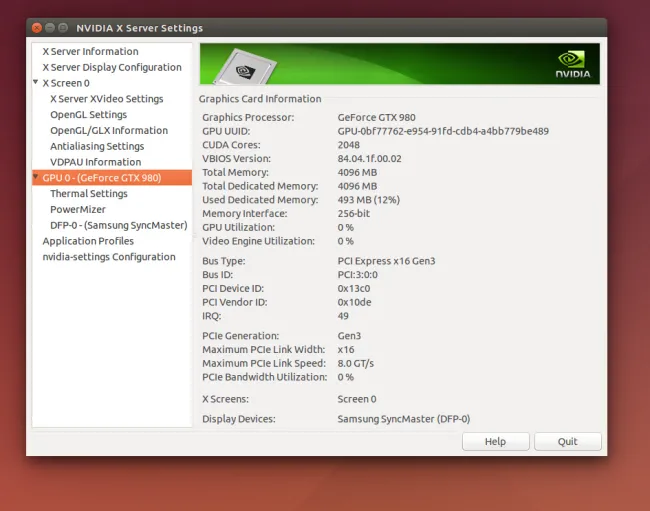This screenshot has width=650, height=511.
Task: Select X Server Display Configuration
Action: point(112,67)
